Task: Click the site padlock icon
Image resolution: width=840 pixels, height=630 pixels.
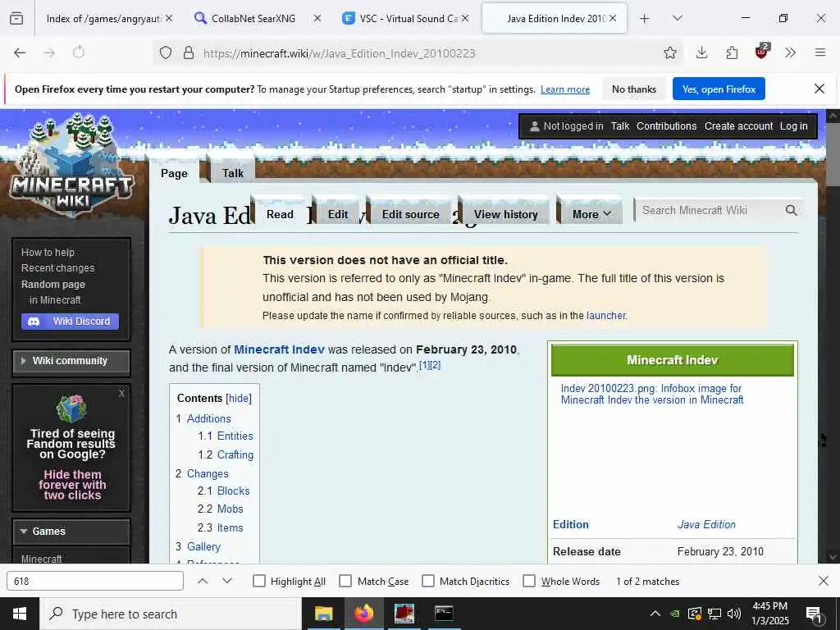Action: click(189, 52)
